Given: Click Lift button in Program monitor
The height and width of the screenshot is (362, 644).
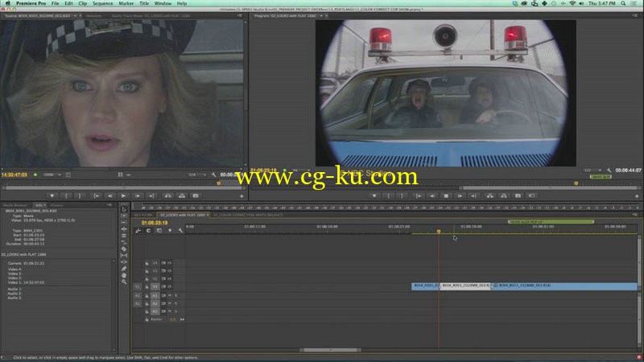Looking at the screenshot, I should coord(490,196).
